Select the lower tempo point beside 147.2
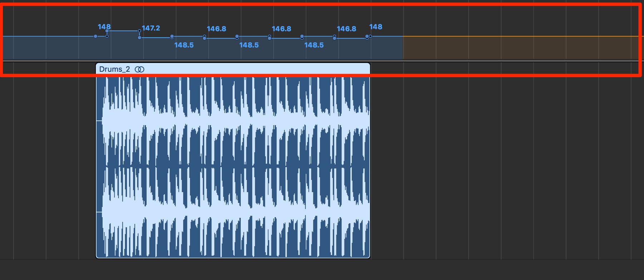This screenshot has height=280, width=644. coord(140,37)
